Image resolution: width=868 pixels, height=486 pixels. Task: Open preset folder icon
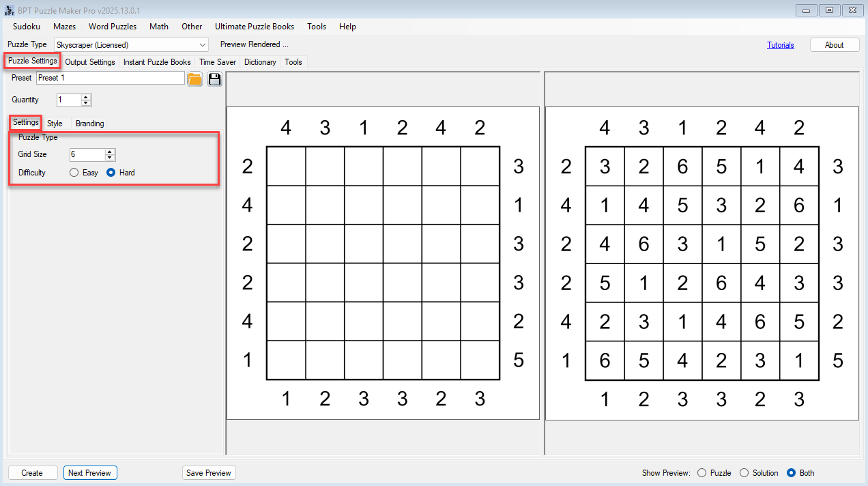click(194, 78)
